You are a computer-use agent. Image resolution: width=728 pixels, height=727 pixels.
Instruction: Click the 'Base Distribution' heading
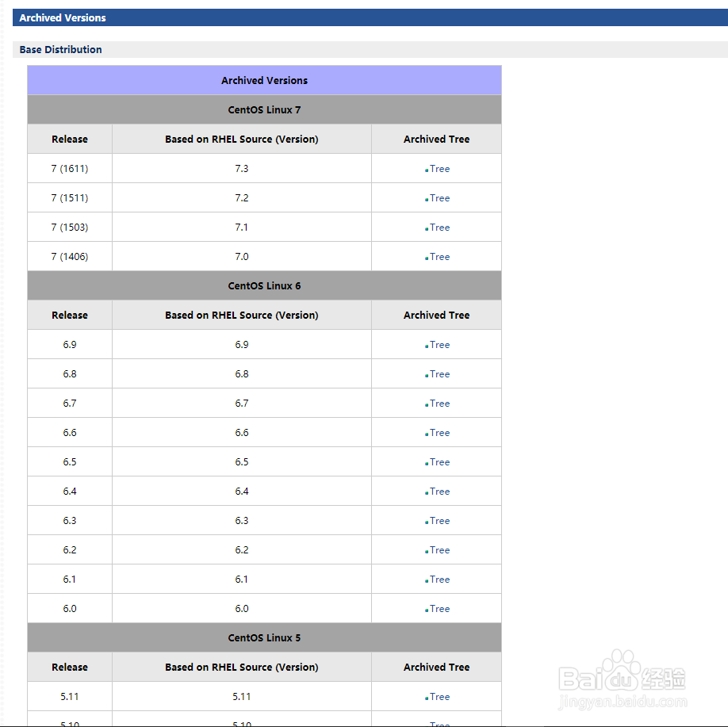[x=60, y=49]
